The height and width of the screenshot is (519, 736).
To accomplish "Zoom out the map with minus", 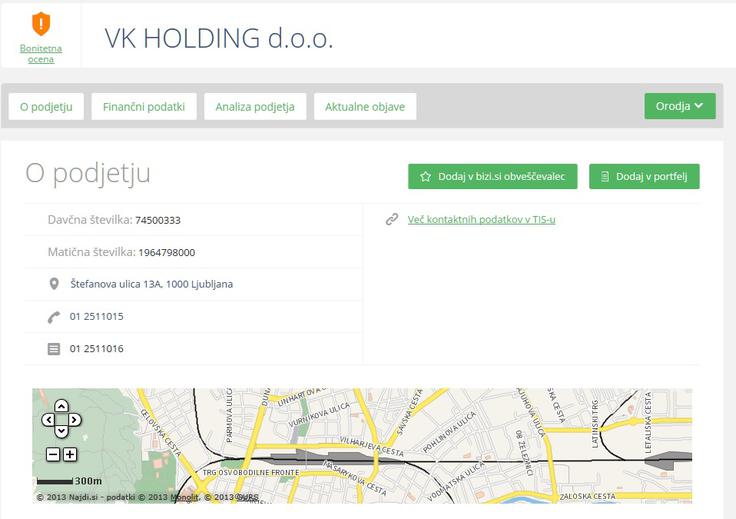I will [53, 454].
